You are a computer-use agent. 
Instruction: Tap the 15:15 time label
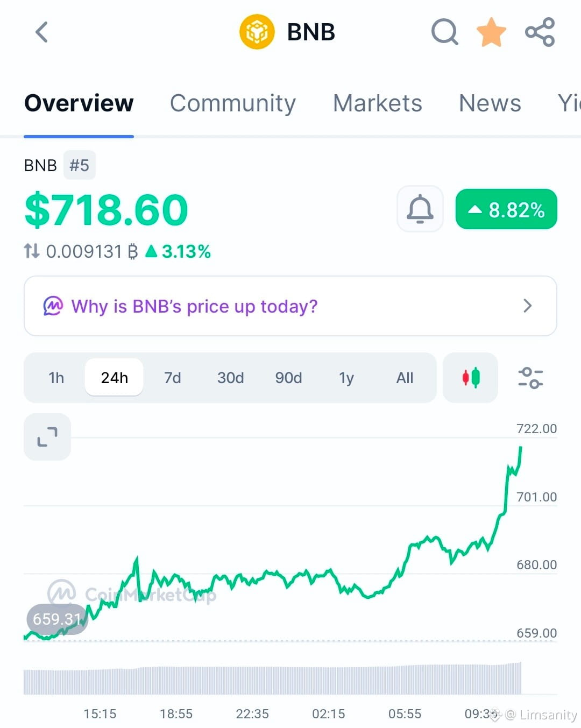click(x=100, y=714)
